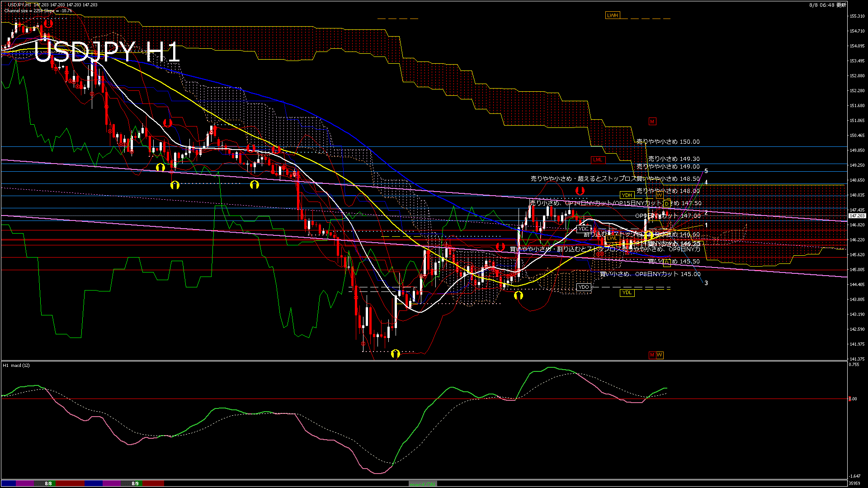Click the current price tag 147.203 on axis
The image size is (868, 488).
coord(857,216)
